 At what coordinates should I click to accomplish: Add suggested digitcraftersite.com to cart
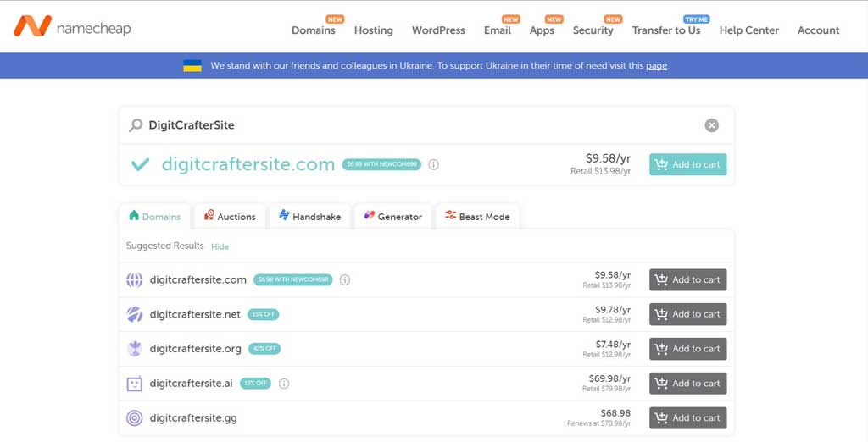(687, 280)
